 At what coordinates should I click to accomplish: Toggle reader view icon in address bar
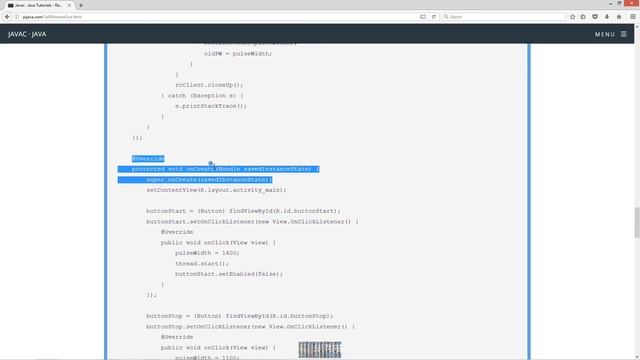click(x=423, y=17)
